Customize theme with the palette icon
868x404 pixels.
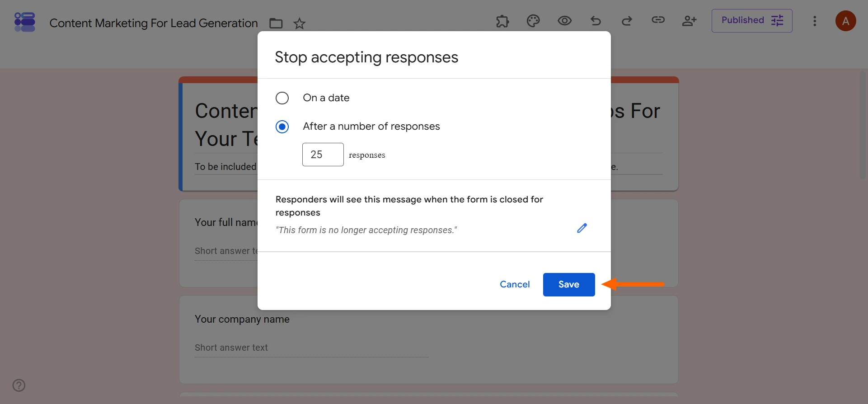click(533, 21)
